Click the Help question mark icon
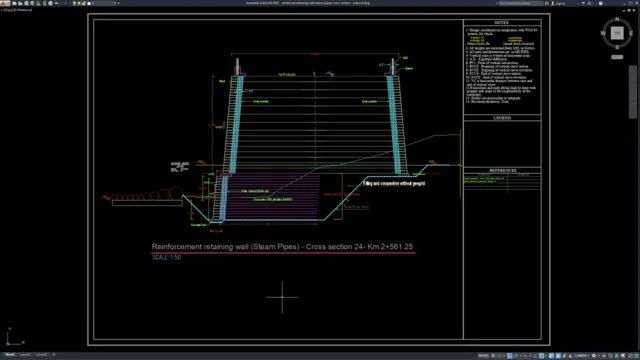 pyautogui.click(x=601, y=3)
